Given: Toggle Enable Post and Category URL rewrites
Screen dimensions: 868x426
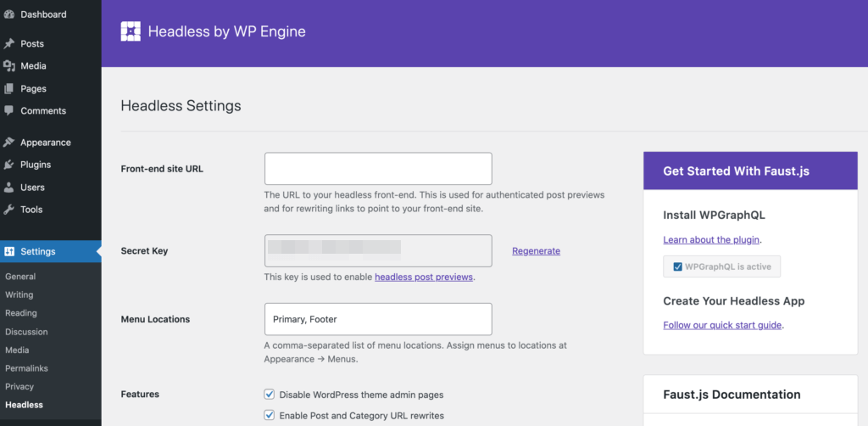Looking at the screenshot, I should 270,415.
